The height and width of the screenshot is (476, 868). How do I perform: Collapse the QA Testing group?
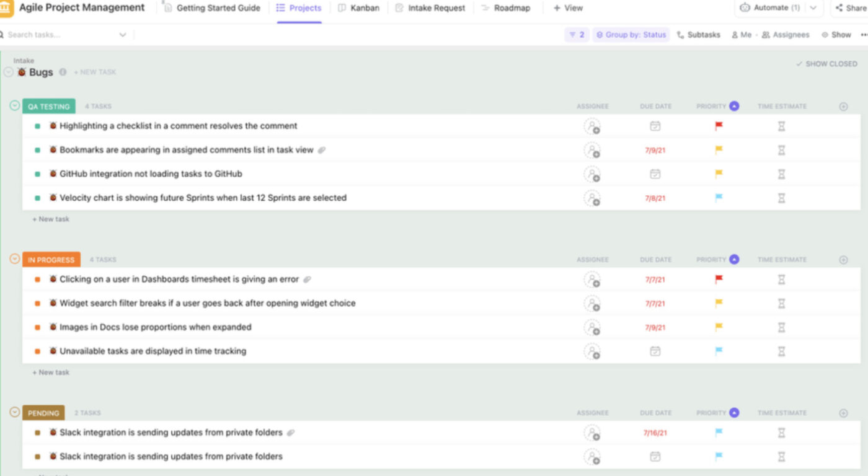pyautogui.click(x=14, y=105)
